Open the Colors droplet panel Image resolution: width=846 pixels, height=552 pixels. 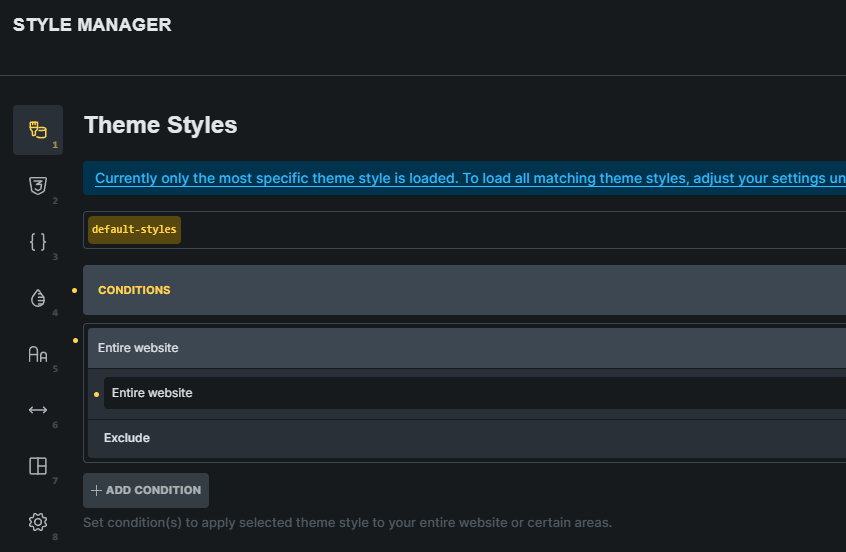(x=38, y=297)
